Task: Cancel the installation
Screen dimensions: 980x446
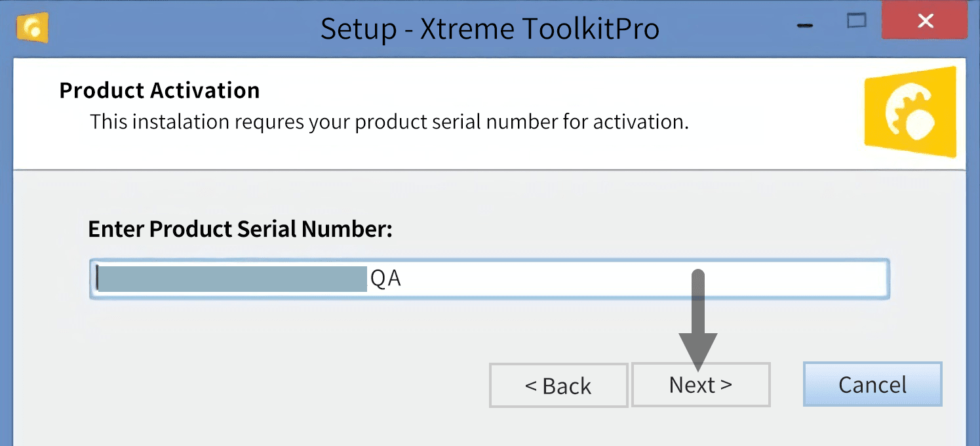Action: (872, 384)
